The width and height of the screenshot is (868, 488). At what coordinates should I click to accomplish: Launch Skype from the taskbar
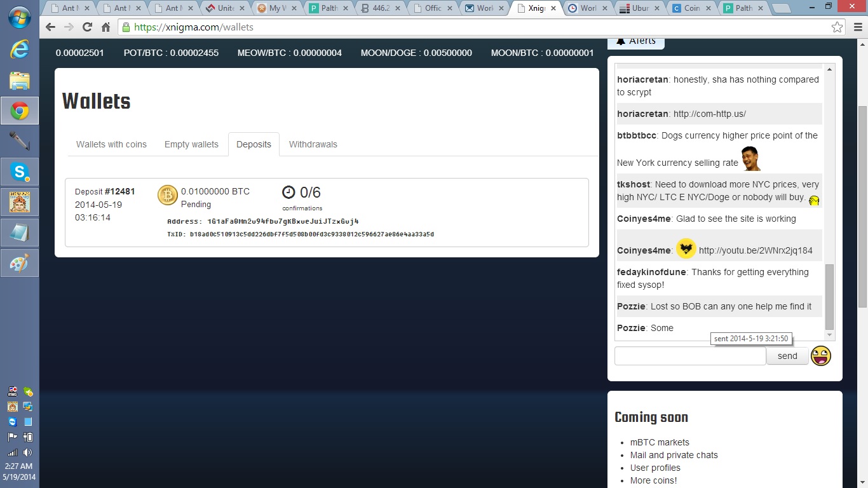pos(19,172)
